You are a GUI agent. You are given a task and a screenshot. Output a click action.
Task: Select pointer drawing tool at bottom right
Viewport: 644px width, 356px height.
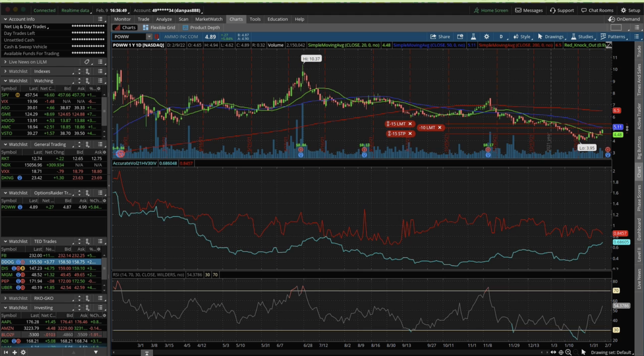[x=584, y=352]
